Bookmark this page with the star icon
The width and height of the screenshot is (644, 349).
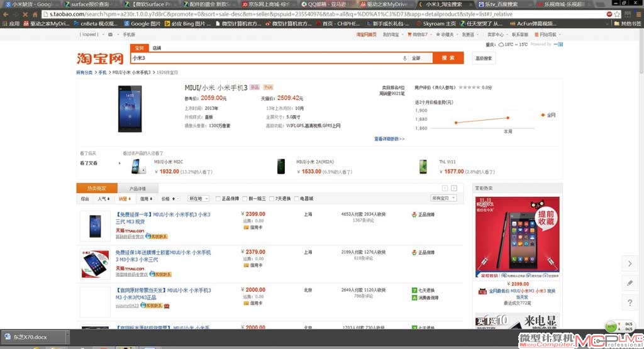point(617,14)
